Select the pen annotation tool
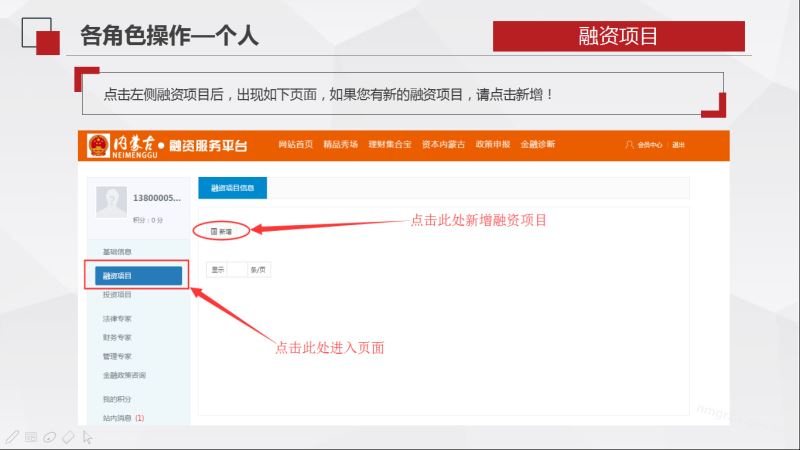Image resolution: width=800 pixels, height=450 pixels. (x=11, y=437)
